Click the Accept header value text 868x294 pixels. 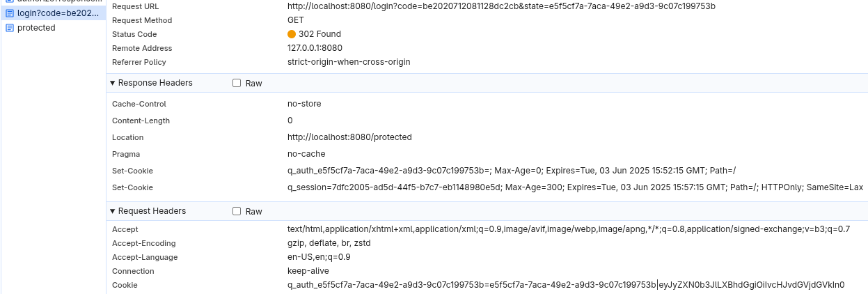(569, 229)
